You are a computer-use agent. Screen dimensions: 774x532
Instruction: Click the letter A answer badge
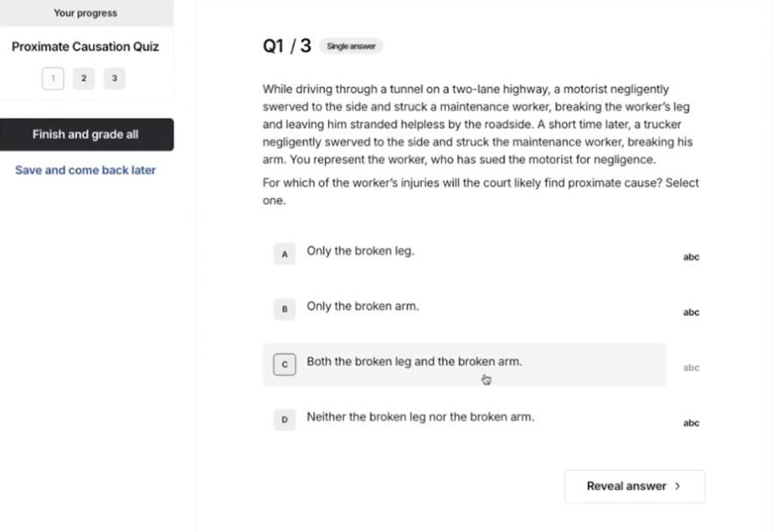coord(284,254)
